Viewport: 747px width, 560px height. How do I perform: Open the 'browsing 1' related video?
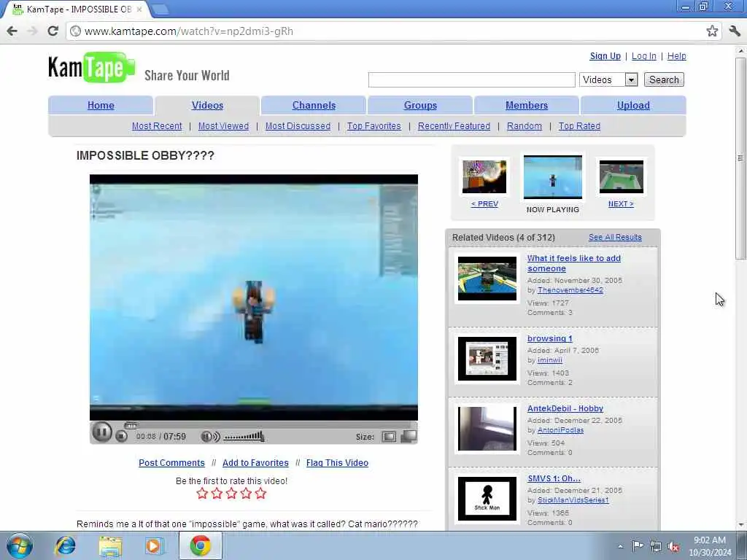(x=550, y=338)
